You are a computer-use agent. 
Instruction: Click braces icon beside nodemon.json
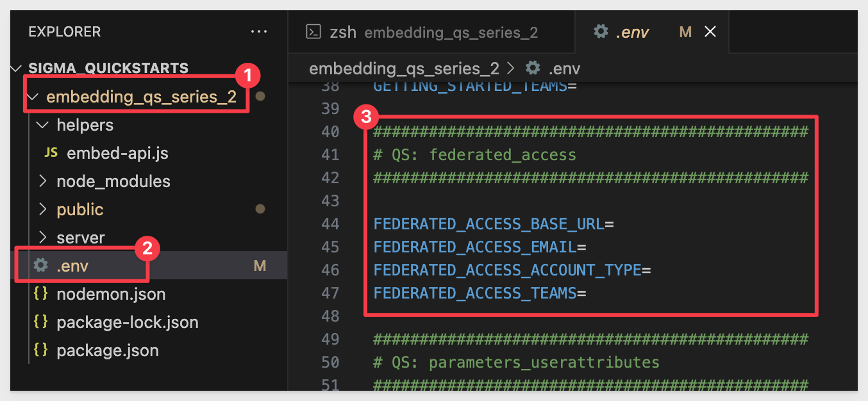[x=41, y=294]
